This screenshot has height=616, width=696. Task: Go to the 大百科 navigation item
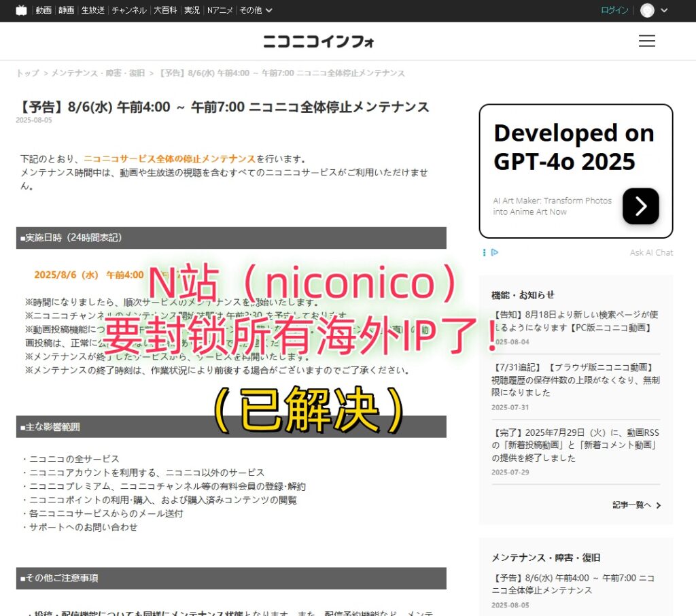[166, 10]
